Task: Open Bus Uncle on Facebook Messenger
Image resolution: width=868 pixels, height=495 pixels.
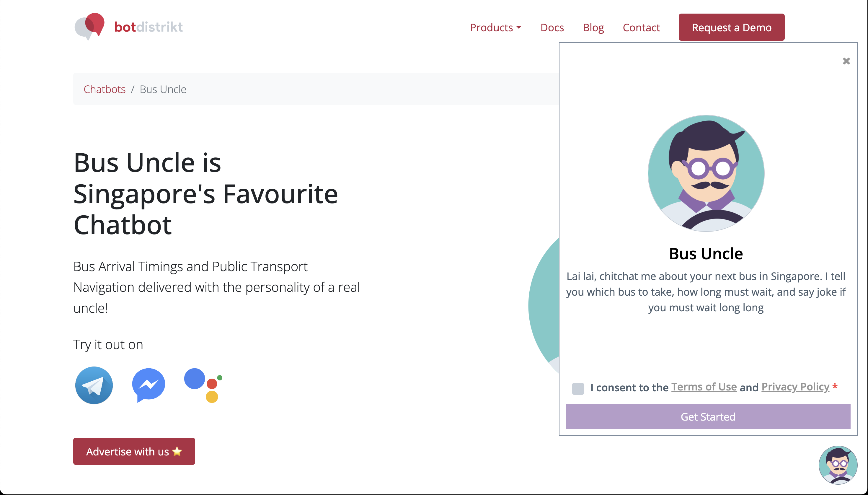Action: tap(149, 385)
